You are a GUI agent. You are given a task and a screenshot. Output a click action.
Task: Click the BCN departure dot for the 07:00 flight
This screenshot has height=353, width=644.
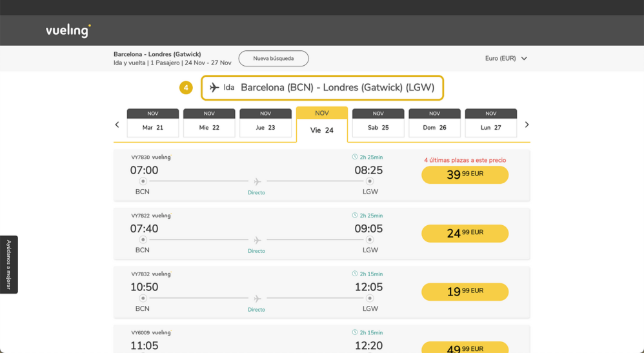pyautogui.click(x=143, y=181)
